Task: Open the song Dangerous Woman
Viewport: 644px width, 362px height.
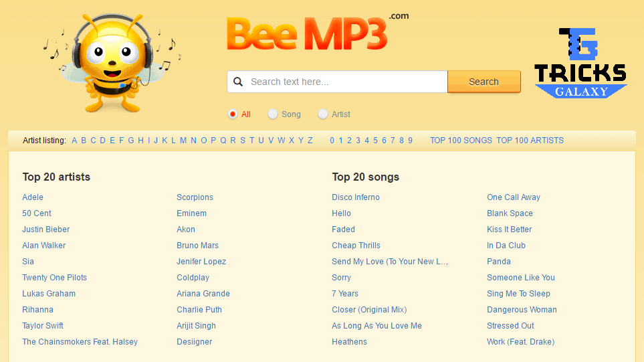Action: (522, 309)
